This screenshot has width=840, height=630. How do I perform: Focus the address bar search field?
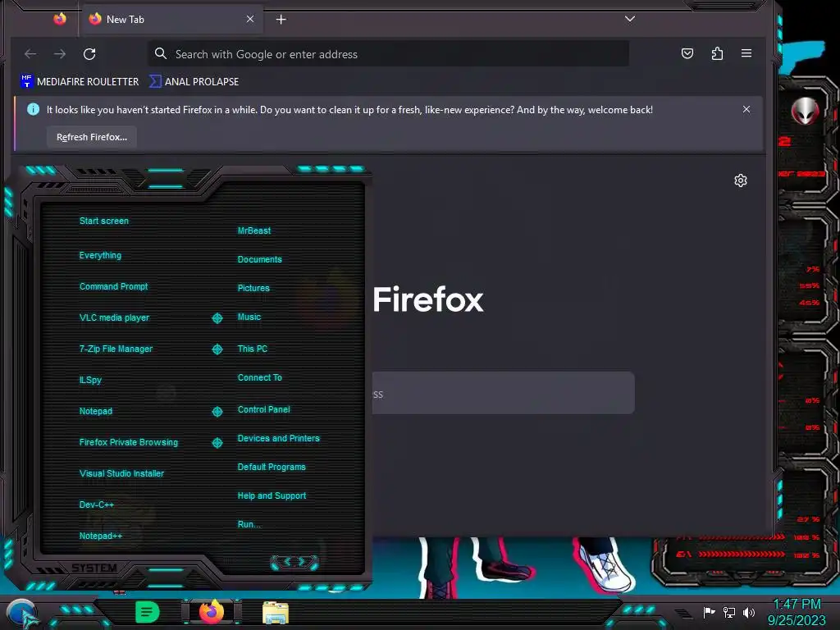[388, 54]
